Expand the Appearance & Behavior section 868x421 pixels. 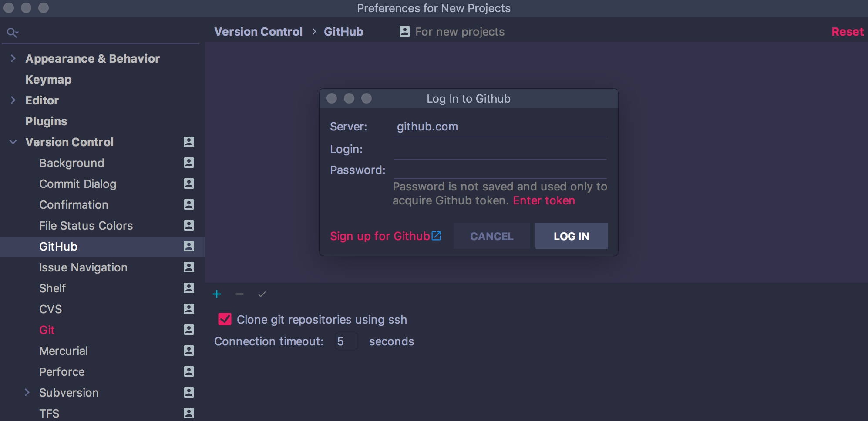pyautogui.click(x=13, y=58)
